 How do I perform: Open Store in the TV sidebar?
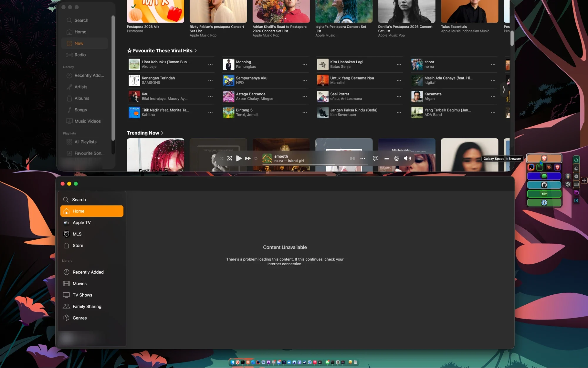(x=92, y=246)
